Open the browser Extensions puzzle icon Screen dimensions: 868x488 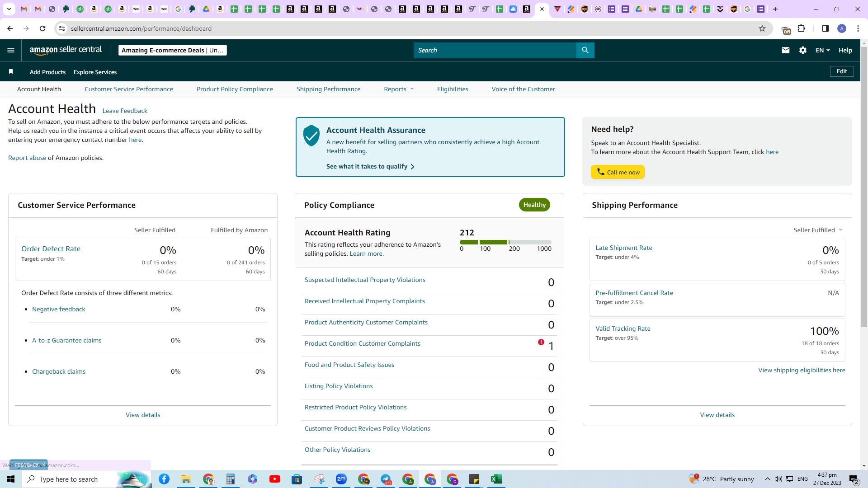coord(802,28)
